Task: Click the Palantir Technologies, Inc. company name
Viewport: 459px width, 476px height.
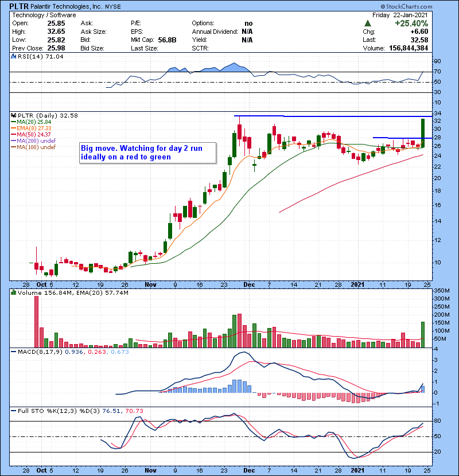Action: pos(66,6)
